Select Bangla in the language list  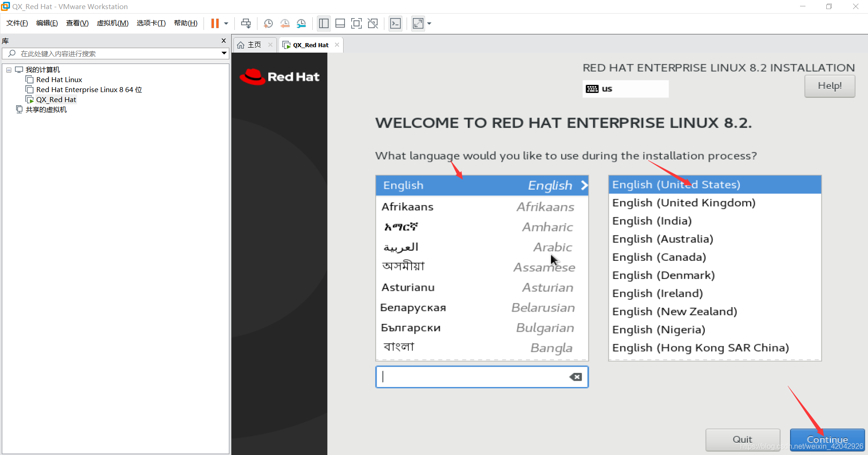pyautogui.click(x=482, y=348)
